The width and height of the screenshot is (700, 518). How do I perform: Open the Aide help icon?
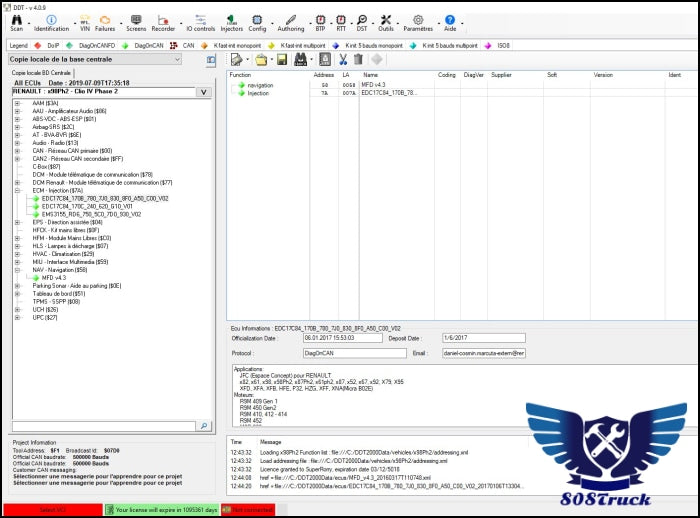coord(450,22)
